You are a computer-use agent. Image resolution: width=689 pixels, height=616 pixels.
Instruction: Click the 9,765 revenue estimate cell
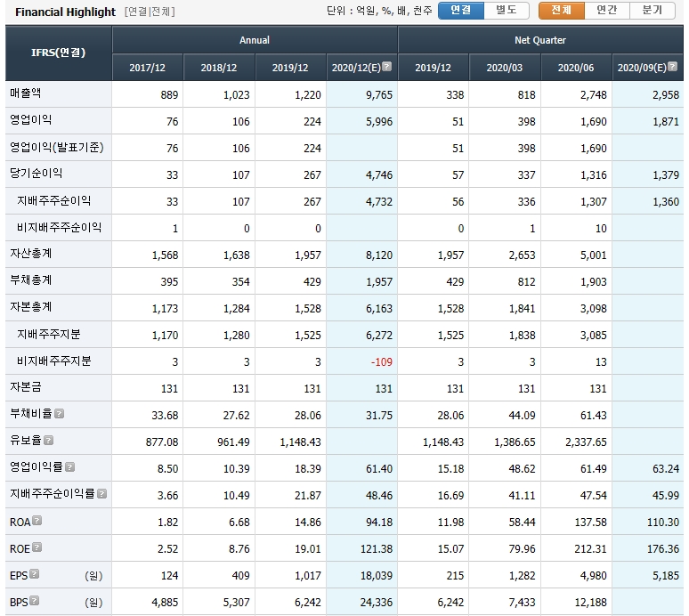[362, 94]
